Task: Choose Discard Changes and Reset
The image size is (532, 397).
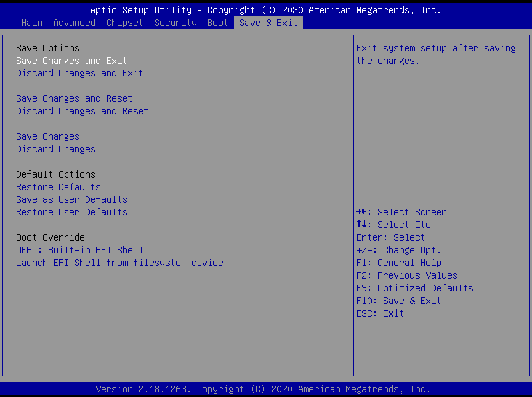Action: coord(82,111)
